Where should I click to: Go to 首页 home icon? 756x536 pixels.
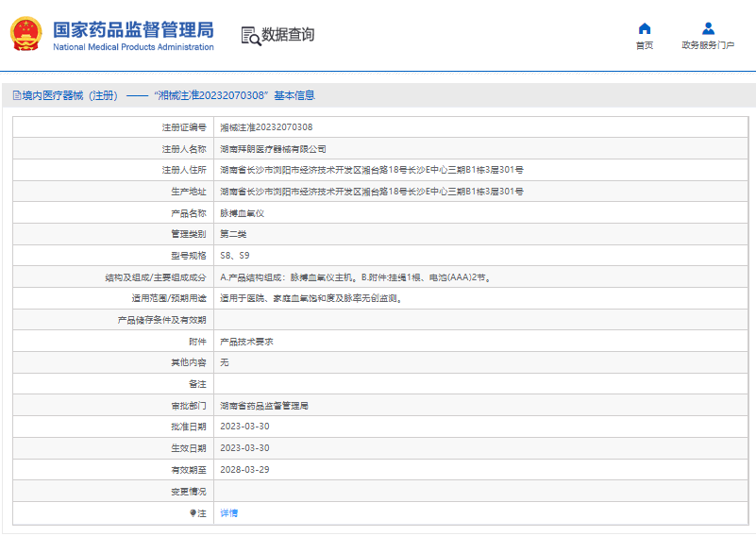(644, 29)
